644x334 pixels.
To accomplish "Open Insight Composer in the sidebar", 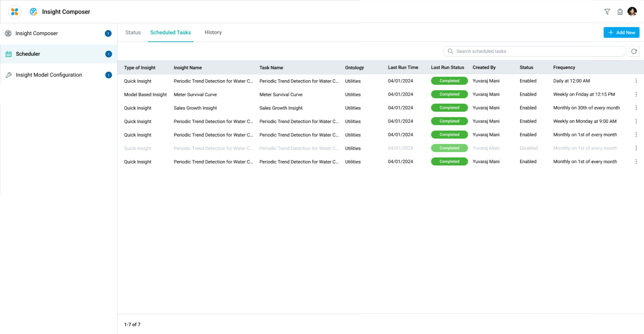I will click(37, 33).
